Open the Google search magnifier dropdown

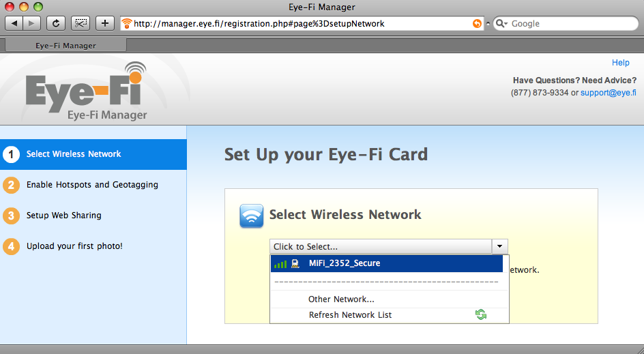click(x=502, y=23)
